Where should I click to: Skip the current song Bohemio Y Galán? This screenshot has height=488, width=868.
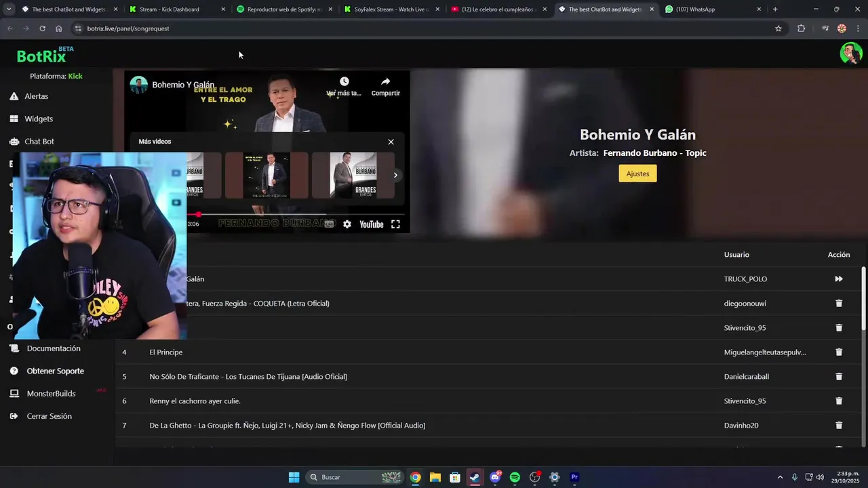click(839, 279)
